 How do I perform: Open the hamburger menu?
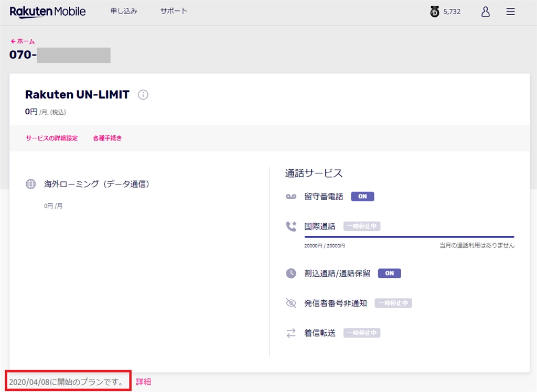[510, 12]
